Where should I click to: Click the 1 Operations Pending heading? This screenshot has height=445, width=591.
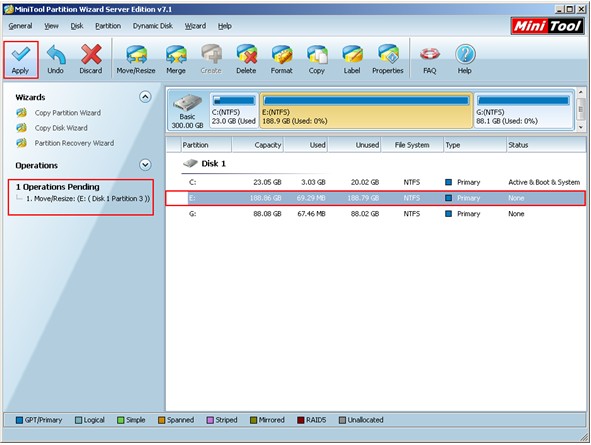58,187
